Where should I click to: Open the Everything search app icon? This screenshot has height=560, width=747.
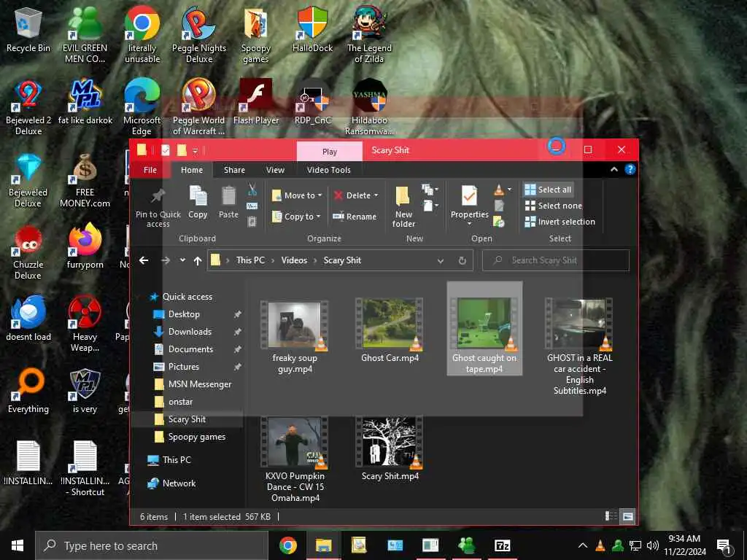(28, 392)
